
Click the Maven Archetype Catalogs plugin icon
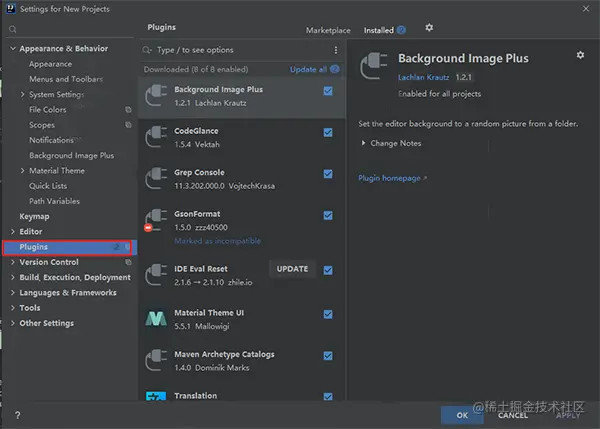(156, 360)
